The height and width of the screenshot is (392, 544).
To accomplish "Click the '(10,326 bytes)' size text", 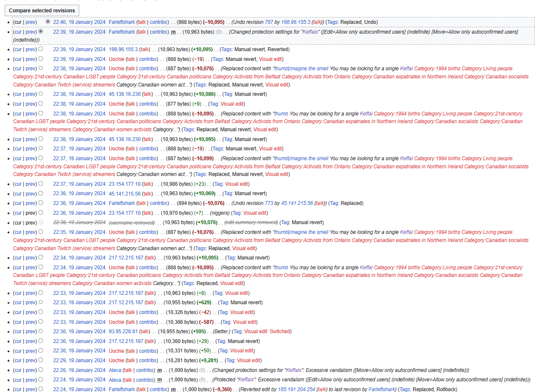I will (x=182, y=312).
